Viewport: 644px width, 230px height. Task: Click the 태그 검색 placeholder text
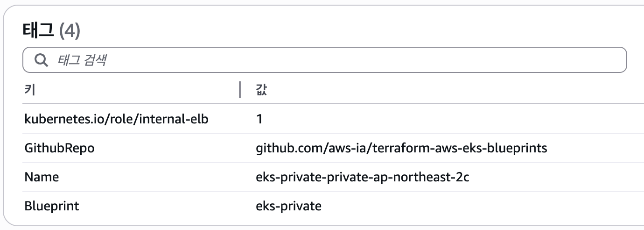[82, 60]
